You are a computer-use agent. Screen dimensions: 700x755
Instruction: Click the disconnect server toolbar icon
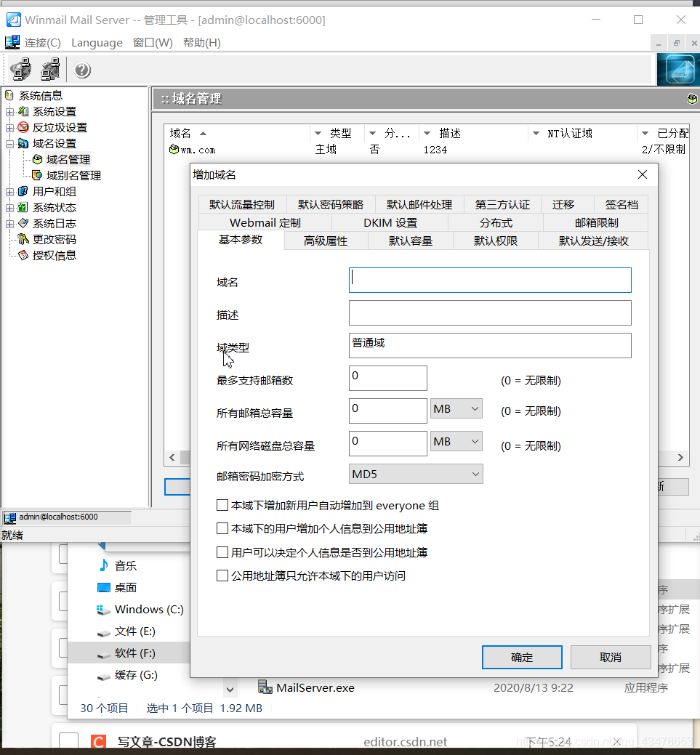[x=51, y=69]
